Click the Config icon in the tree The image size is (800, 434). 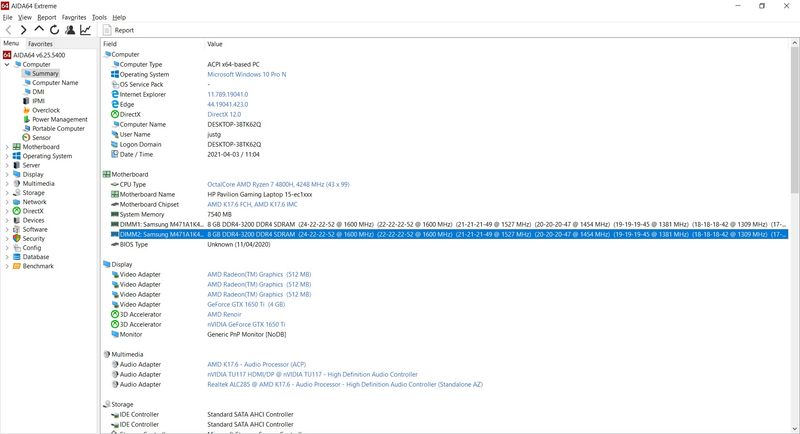point(16,248)
